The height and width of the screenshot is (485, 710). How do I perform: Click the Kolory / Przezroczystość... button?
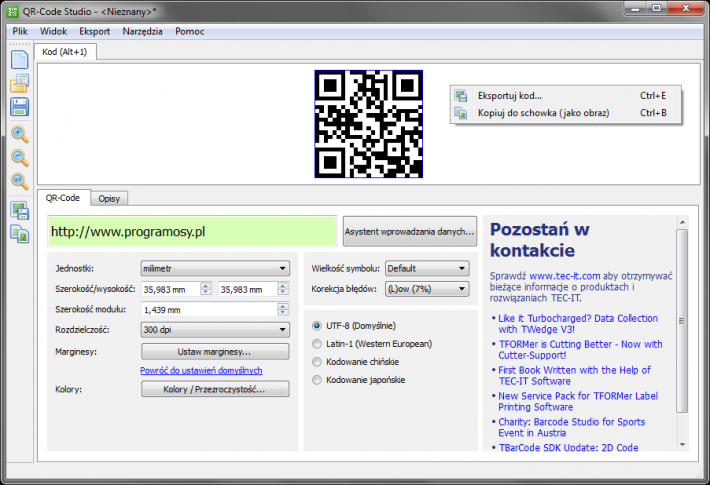pyautogui.click(x=215, y=389)
